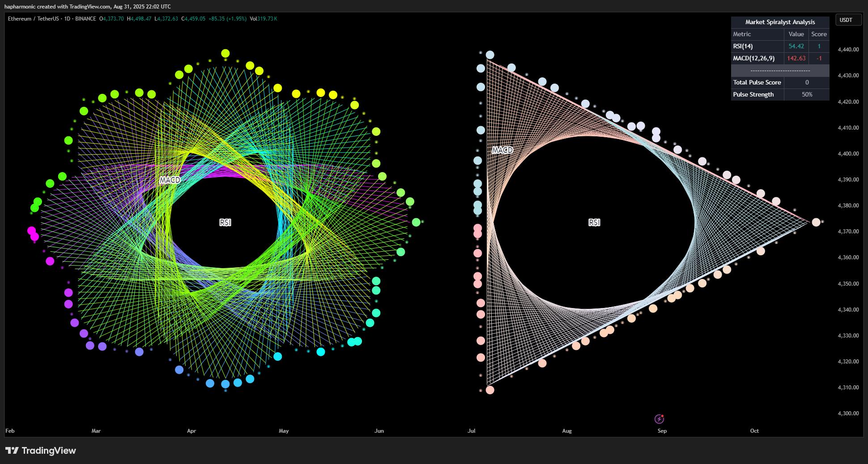The height and width of the screenshot is (464, 868).
Task: Click the Pulse Strength 50% value
Action: pyautogui.click(x=807, y=94)
